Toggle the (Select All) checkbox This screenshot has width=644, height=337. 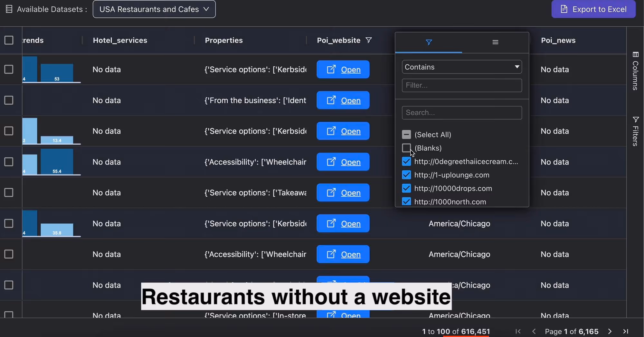pyautogui.click(x=406, y=135)
